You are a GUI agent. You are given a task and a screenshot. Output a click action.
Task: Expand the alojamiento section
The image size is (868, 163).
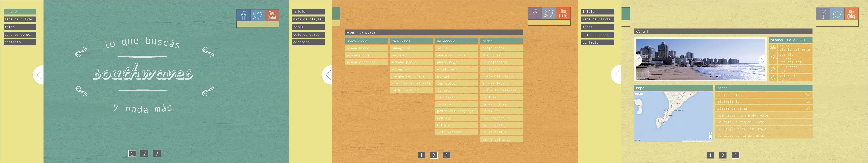tap(764, 102)
